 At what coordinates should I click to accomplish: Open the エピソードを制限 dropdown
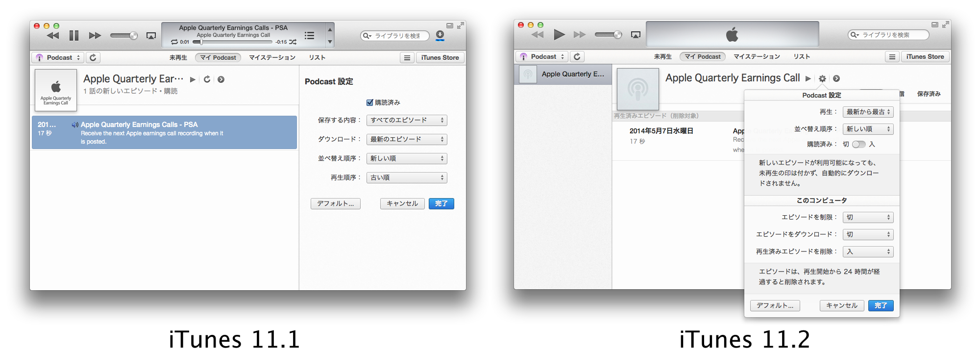pyautogui.click(x=868, y=217)
